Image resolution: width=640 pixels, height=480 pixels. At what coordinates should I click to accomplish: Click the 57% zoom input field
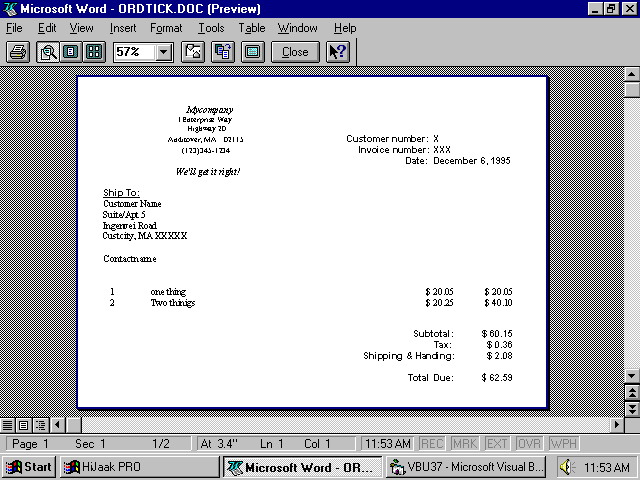point(134,52)
